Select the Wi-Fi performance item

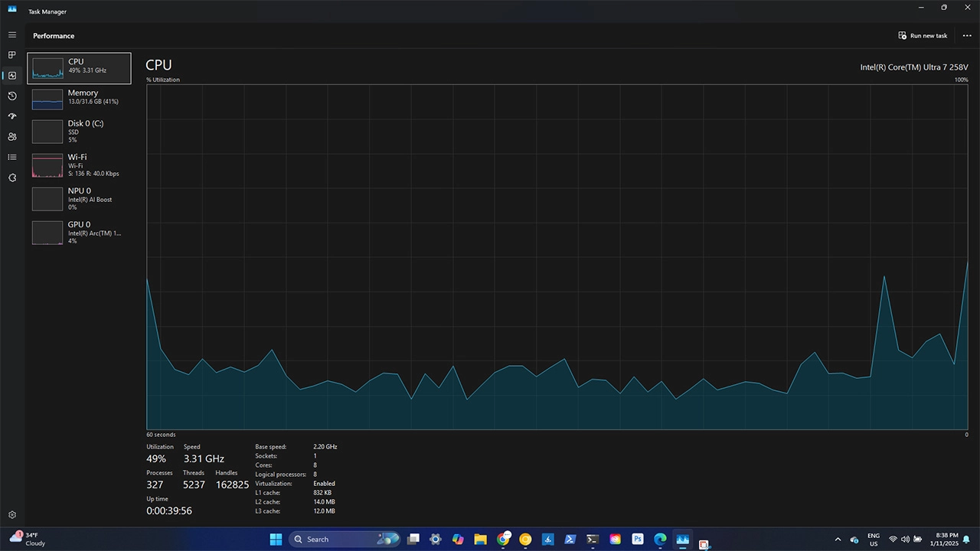79,165
